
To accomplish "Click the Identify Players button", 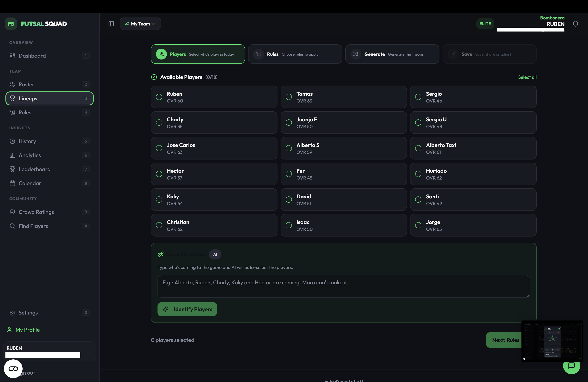I will click(x=187, y=309).
